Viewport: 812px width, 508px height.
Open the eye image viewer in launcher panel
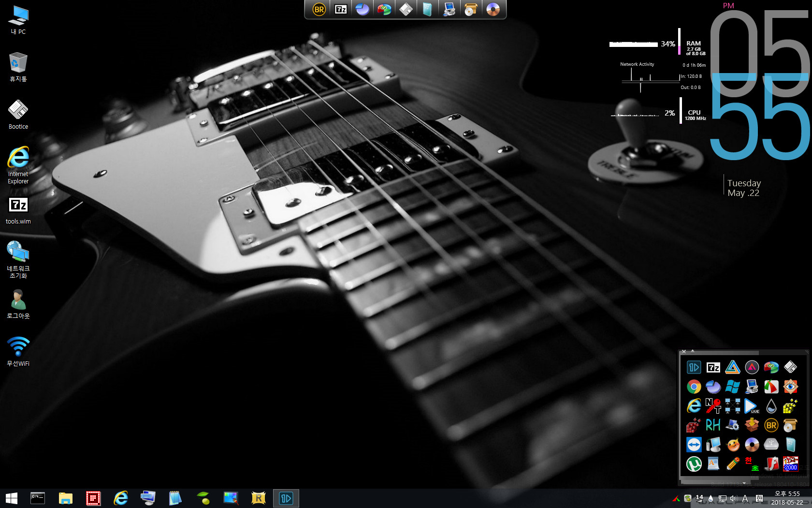point(791,387)
